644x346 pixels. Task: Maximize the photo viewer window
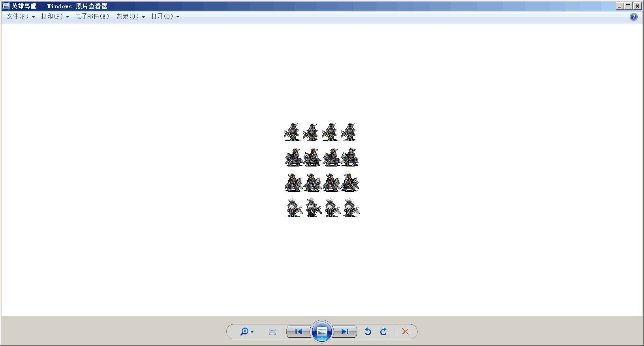tap(628, 6)
